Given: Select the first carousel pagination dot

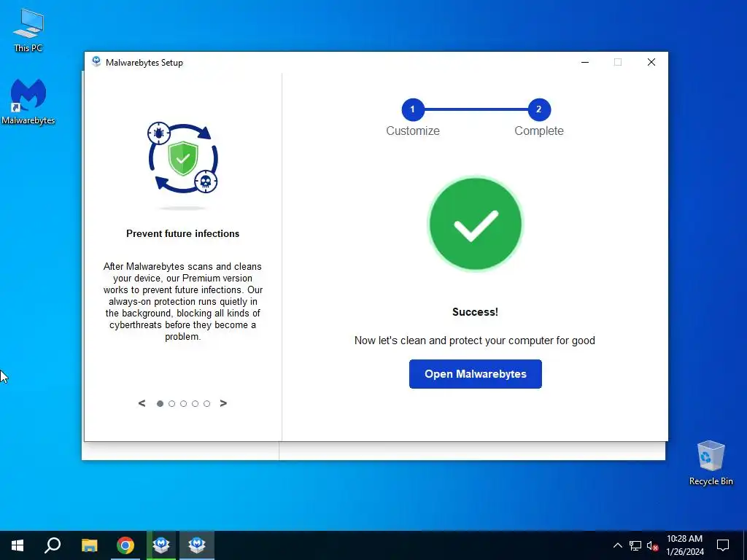Looking at the screenshot, I should (160, 404).
